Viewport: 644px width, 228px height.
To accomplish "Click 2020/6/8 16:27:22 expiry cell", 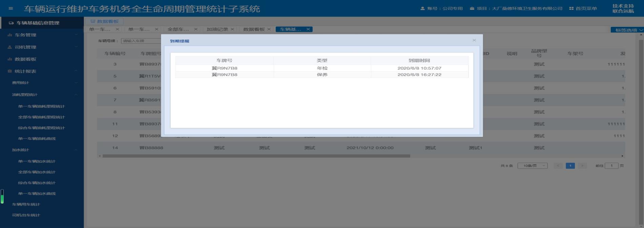I will coord(419,75).
